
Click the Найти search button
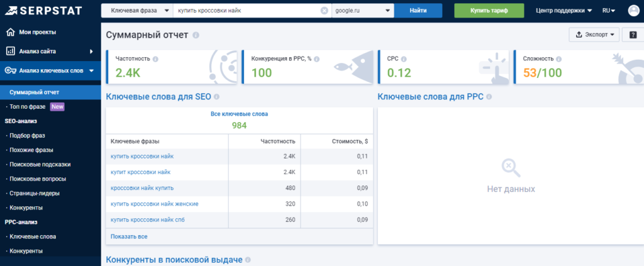pyautogui.click(x=418, y=11)
